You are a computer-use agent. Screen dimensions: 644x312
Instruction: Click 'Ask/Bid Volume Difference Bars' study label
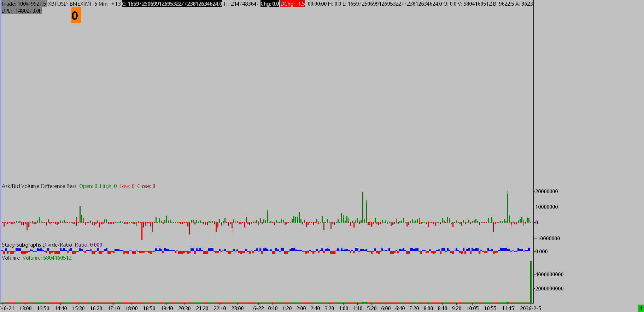[39, 186]
